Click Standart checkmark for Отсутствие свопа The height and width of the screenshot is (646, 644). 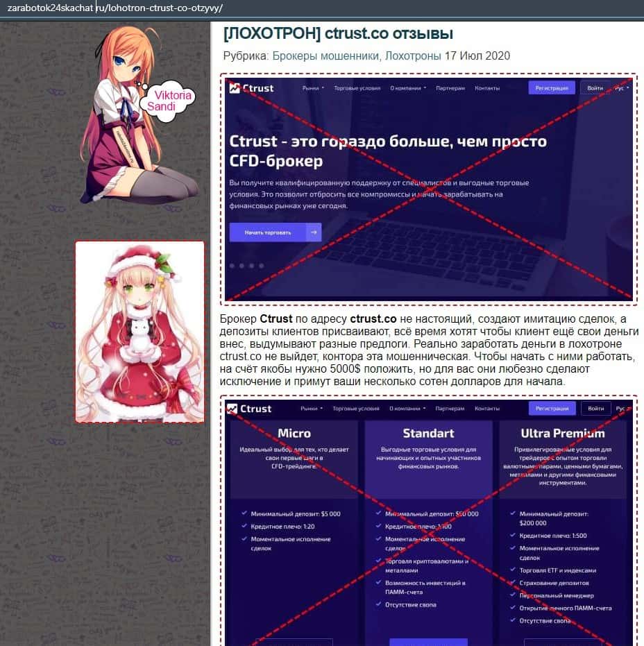click(379, 604)
